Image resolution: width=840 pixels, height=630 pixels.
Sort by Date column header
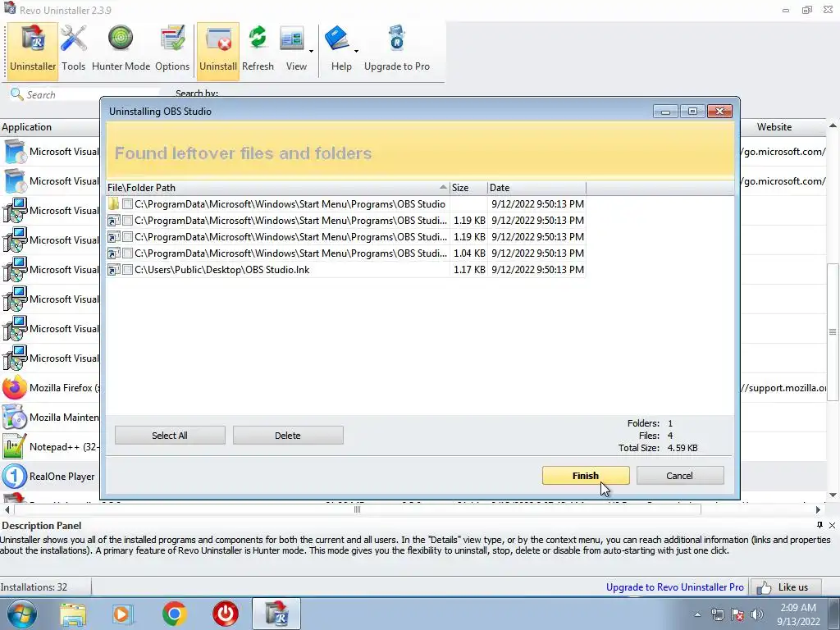coord(536,188)
